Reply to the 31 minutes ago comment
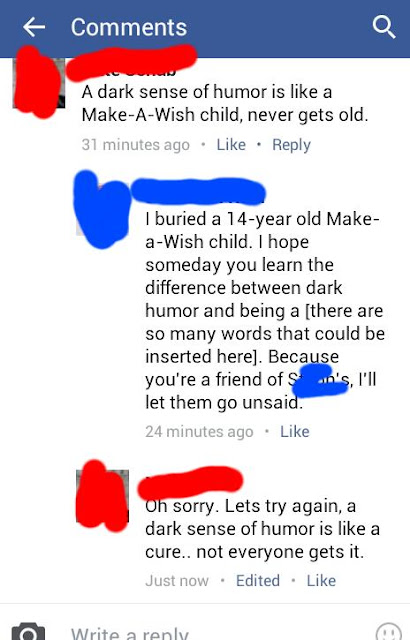 click(291, 145)
